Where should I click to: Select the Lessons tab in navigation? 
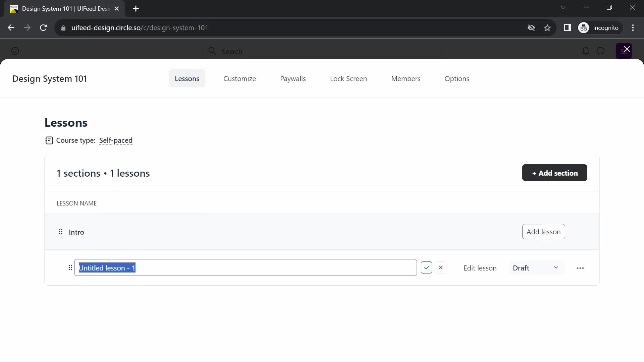[186, 79]
